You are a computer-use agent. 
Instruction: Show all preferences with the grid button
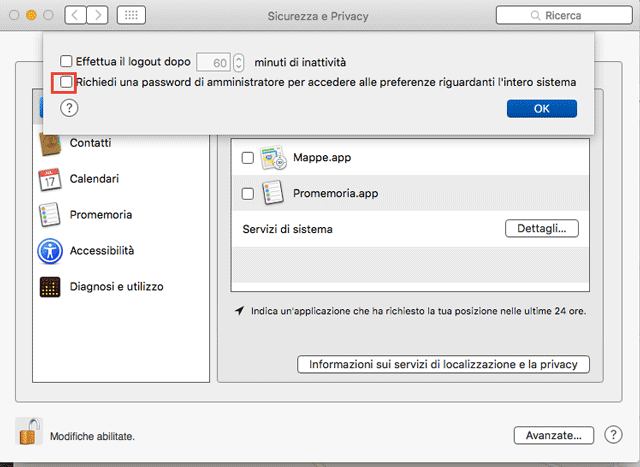point(131,16)
